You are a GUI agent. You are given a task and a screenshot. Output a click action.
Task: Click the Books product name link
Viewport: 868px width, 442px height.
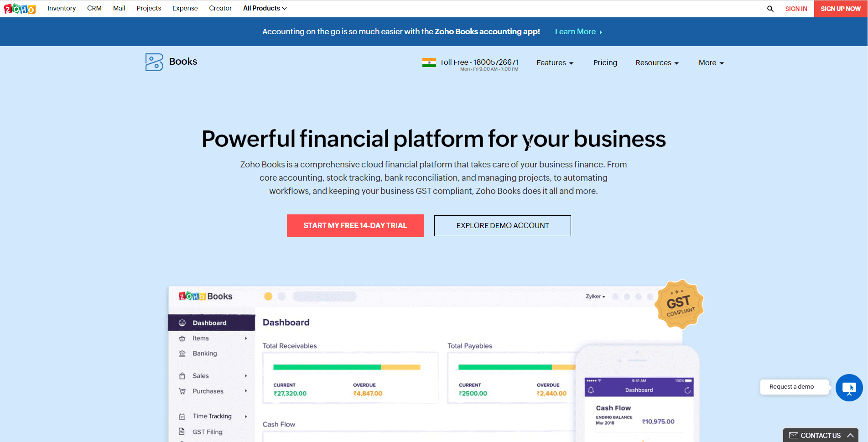pos(183,62)
